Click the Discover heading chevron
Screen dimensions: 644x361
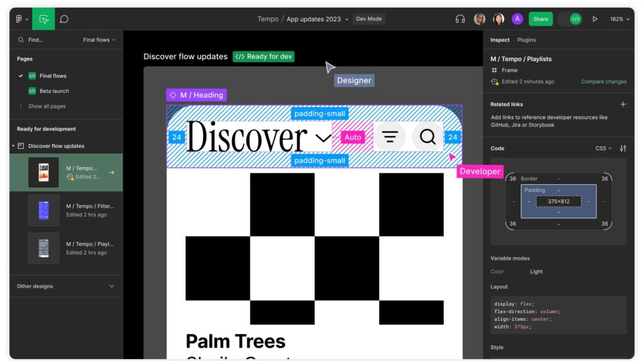pyautogui.click(x=323, y=138)
